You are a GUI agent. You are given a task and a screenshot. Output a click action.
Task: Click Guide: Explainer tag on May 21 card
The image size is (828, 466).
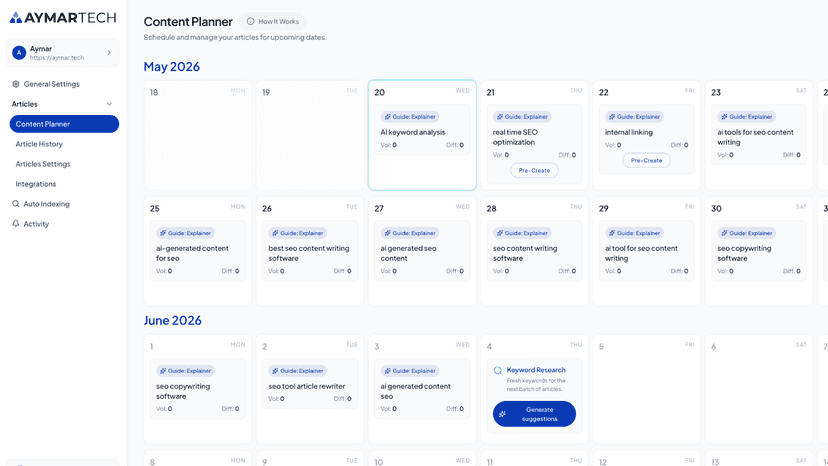pyautogui.click(x=522, y=117)
